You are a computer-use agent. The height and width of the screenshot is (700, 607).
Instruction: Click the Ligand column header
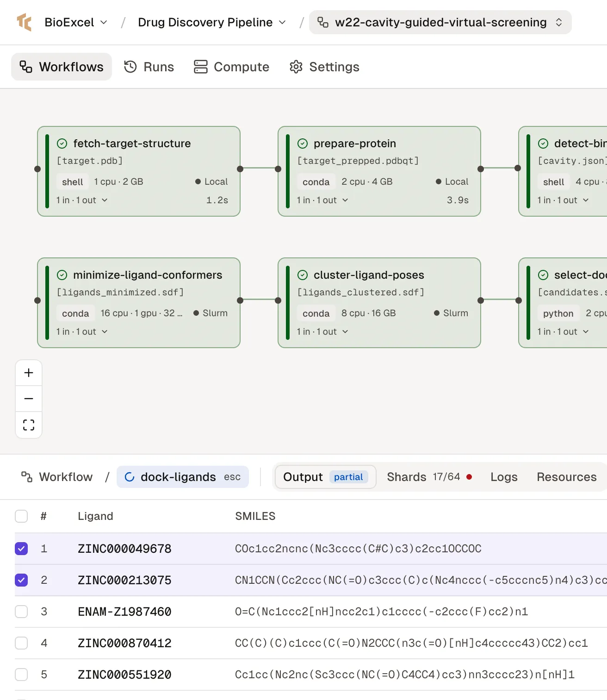pos(95,516)
